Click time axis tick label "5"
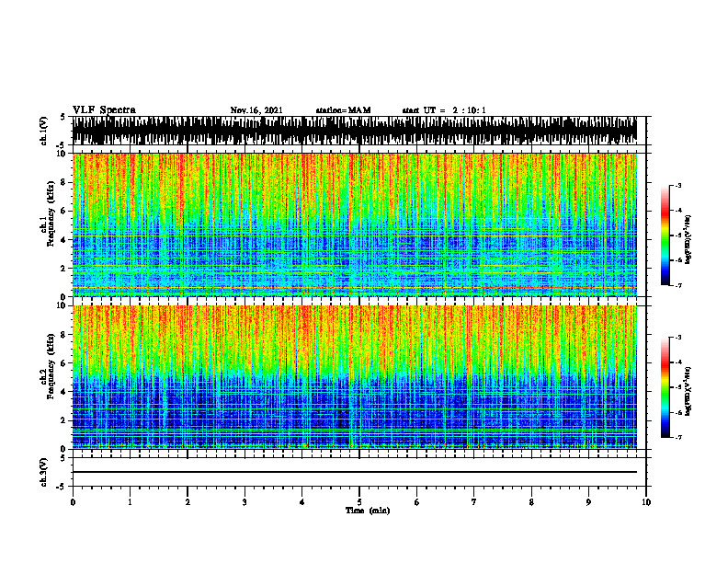 (x=359, y=502)
